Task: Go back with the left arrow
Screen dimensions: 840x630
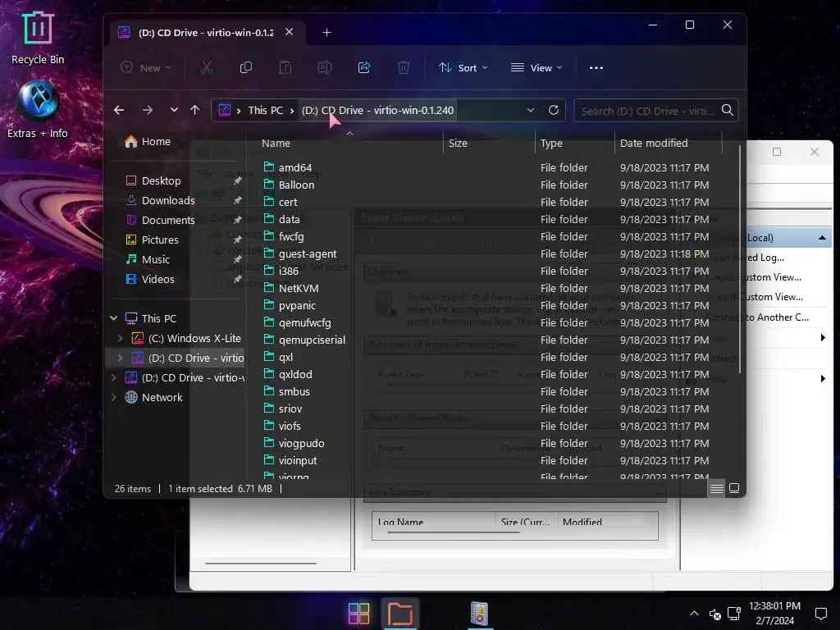Action: point(119,111)
